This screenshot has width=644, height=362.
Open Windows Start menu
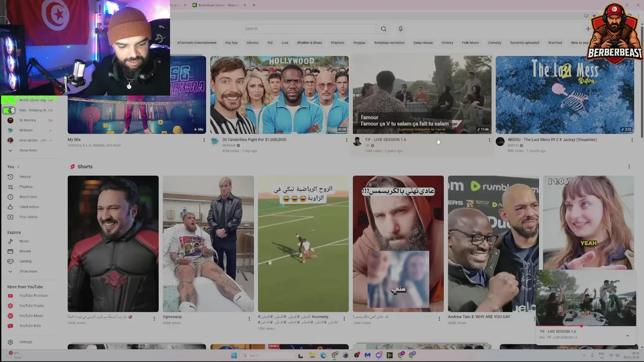[234, 355]
